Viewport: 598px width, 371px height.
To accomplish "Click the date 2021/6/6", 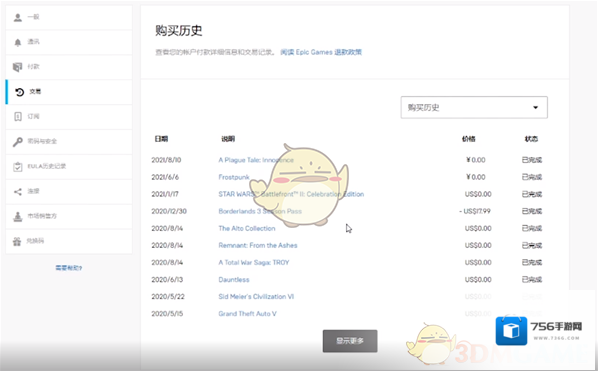I will pos(165,177).
